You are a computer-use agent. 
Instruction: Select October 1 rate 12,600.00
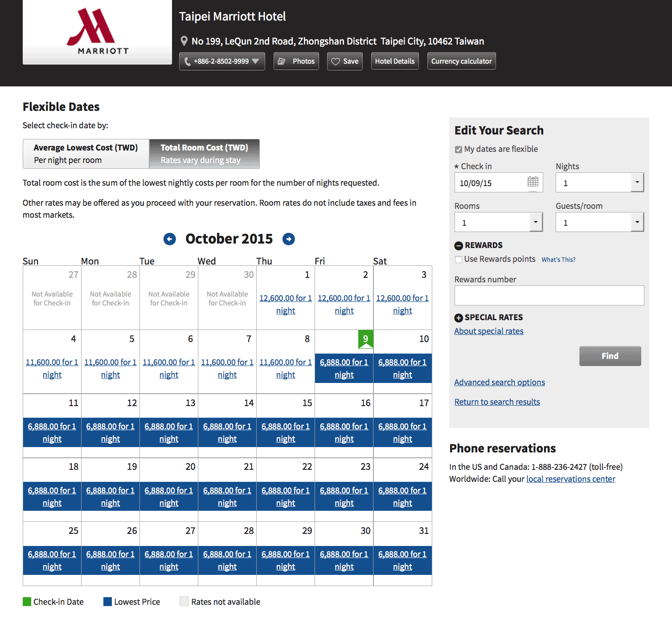286,304
